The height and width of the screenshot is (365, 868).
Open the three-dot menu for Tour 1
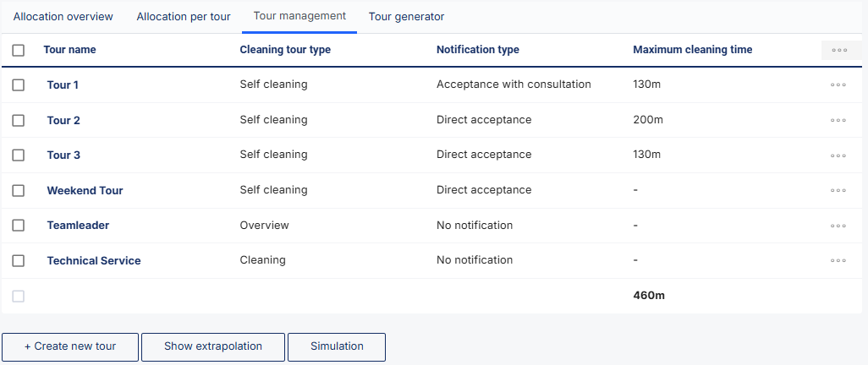click(x=838, y=85)
